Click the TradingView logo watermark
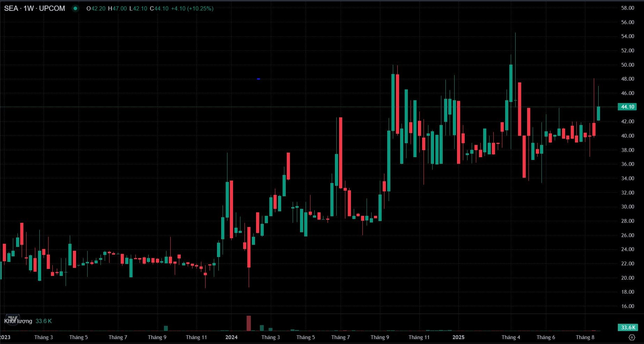 (x=13, y=319)
